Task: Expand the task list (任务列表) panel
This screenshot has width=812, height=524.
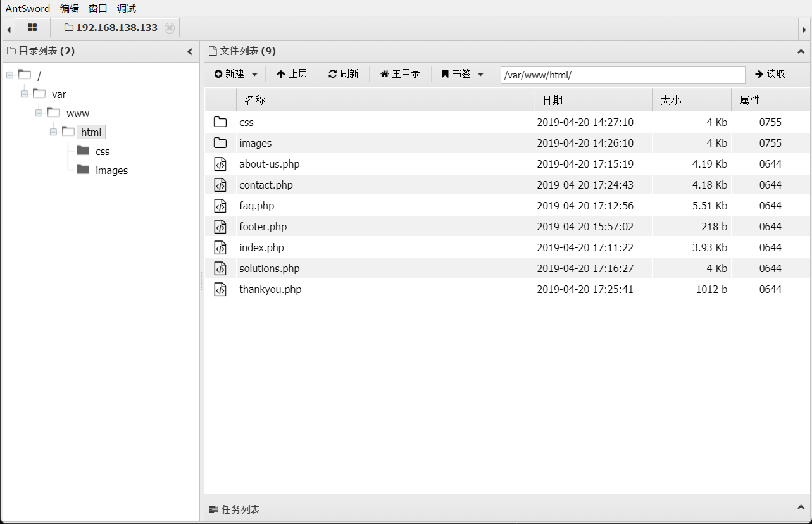Action: tap(801, 509)
